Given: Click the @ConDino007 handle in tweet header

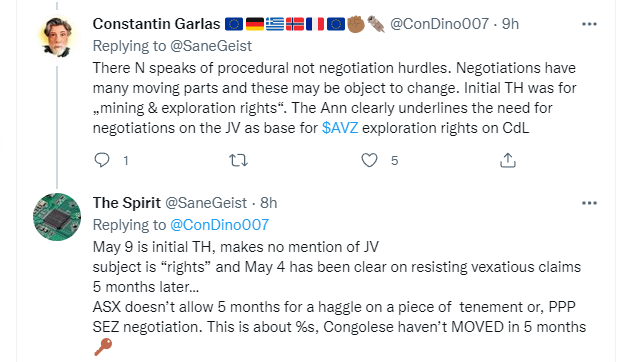Looking at the screenshot, I should click(x=439, y=24).
